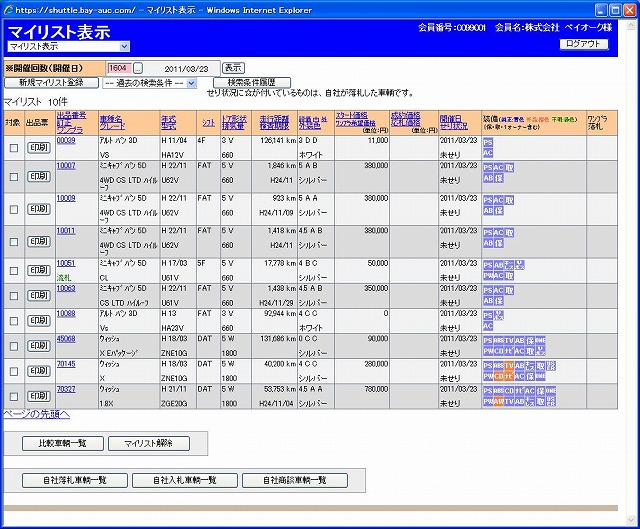Screen dimensions: 640x529
Task: Sort by the 開催日 column header link
Action: [450, 119]
